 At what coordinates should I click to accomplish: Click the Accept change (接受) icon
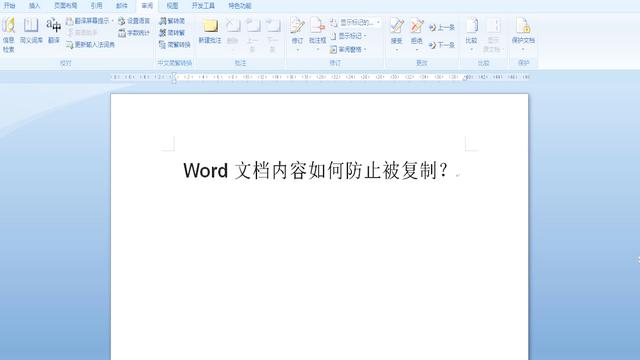[396, 26]
